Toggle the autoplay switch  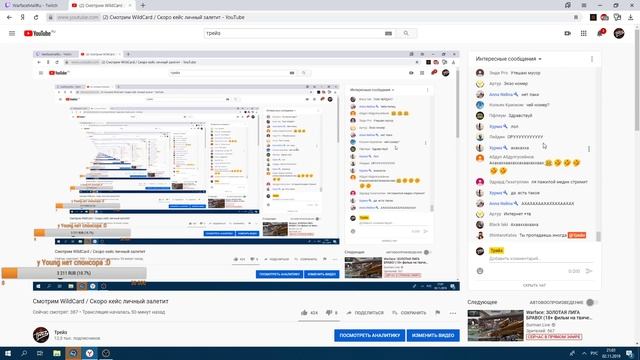point(591,302)
